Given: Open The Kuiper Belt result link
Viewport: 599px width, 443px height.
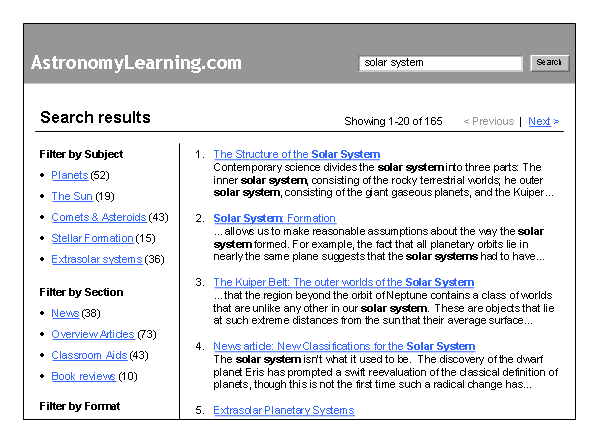Looking at the screenshot, I should [x=343, y=282].
